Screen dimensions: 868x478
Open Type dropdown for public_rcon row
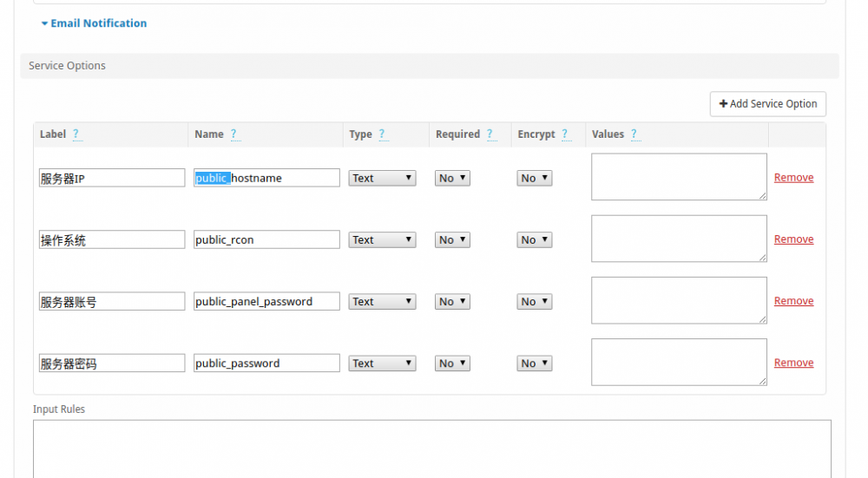coord(382,239)
